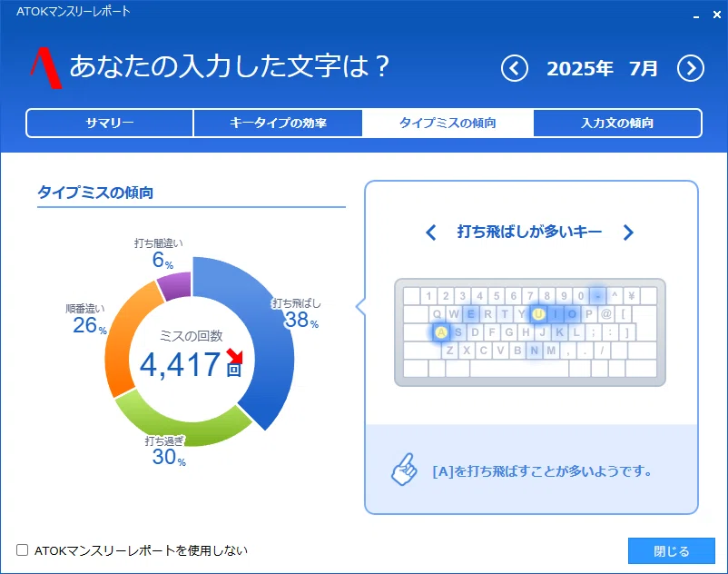Viewport: 728px width, 574px height.
Task: Click the pointing hand icon
Action: click(x=404, y=470)
